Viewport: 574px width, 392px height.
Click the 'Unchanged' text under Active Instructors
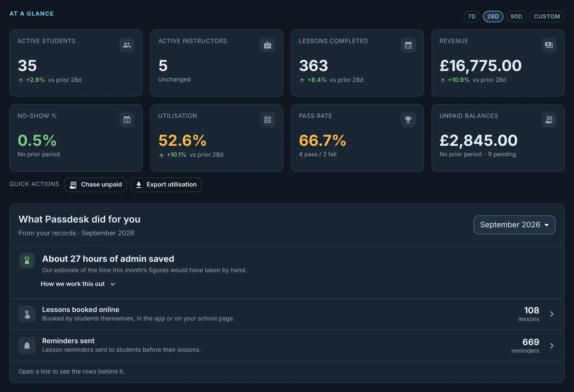click(x=174, y=80)
